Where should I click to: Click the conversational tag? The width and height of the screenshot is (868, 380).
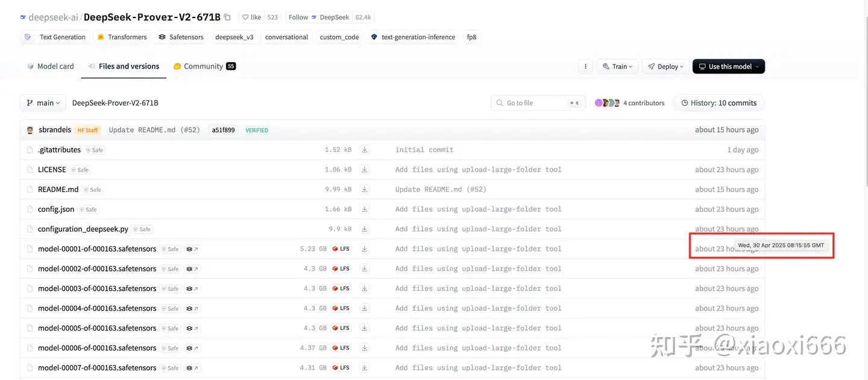pyautogui.click(x=286, y=37)
